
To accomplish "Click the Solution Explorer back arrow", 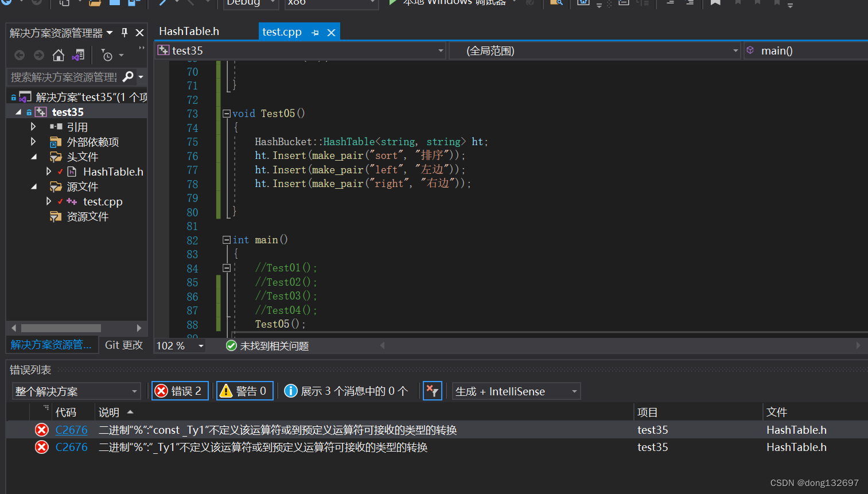I will [20, 55].
